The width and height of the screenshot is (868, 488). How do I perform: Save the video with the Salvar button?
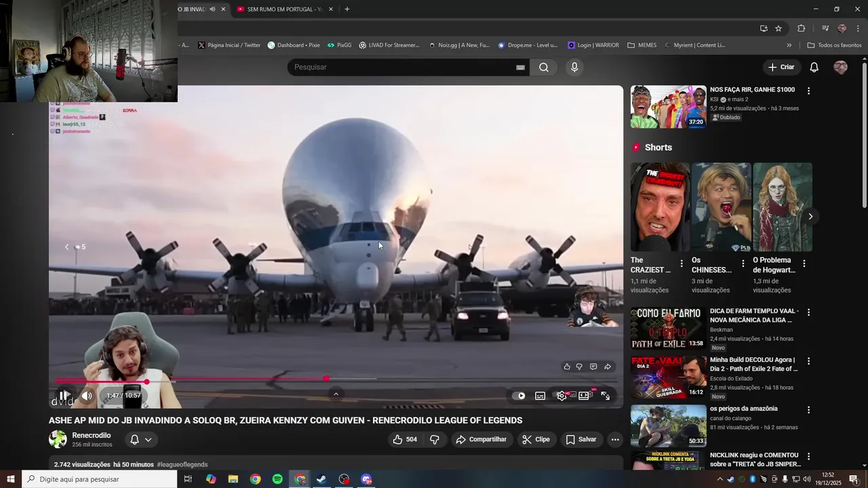coord(581,439)
